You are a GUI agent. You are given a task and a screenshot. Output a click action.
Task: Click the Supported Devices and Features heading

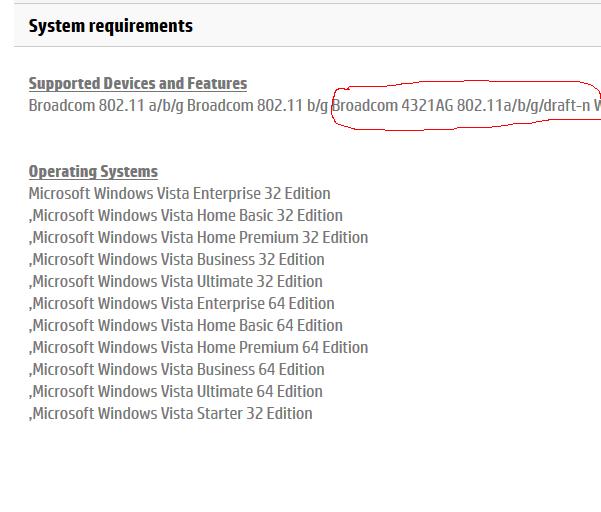(x=137, y=84)
